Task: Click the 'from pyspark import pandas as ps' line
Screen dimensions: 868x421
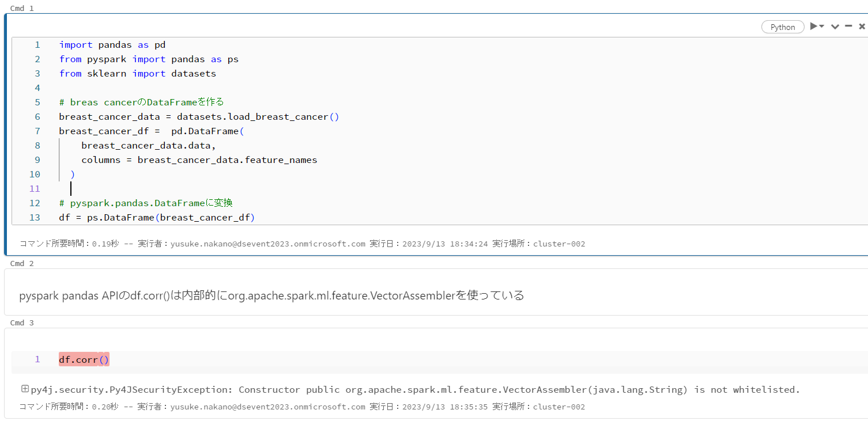Action: [x=149, y=59]
